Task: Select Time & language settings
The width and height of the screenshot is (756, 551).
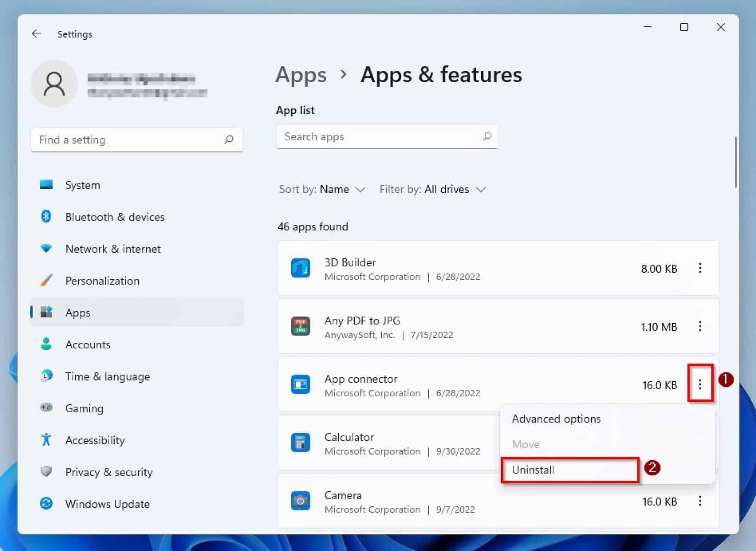Action: (107, 376)
